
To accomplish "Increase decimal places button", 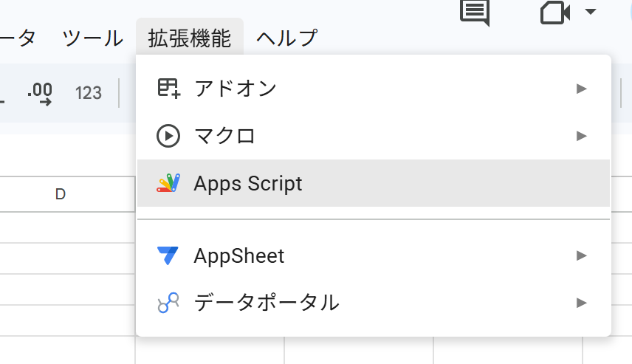I will tap(40, 94).
